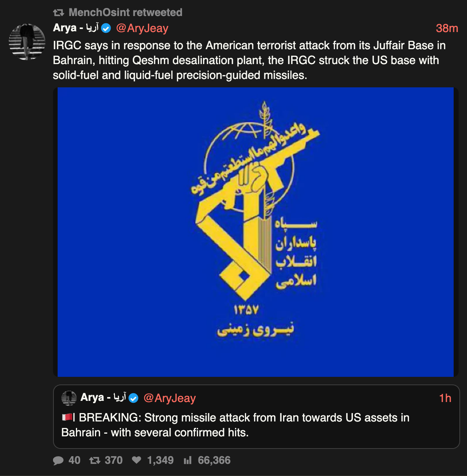
Task: Click the Bahrain flag emoji in quote
Action: click(67, 417)
